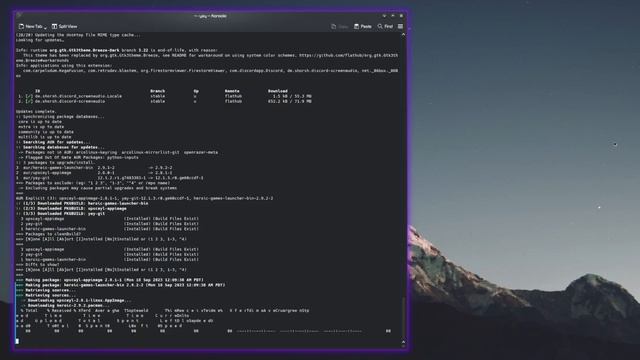Click '3 packages to upgrade/install.' line
This screenshot has width=640, height=360.
coord(55,162)
